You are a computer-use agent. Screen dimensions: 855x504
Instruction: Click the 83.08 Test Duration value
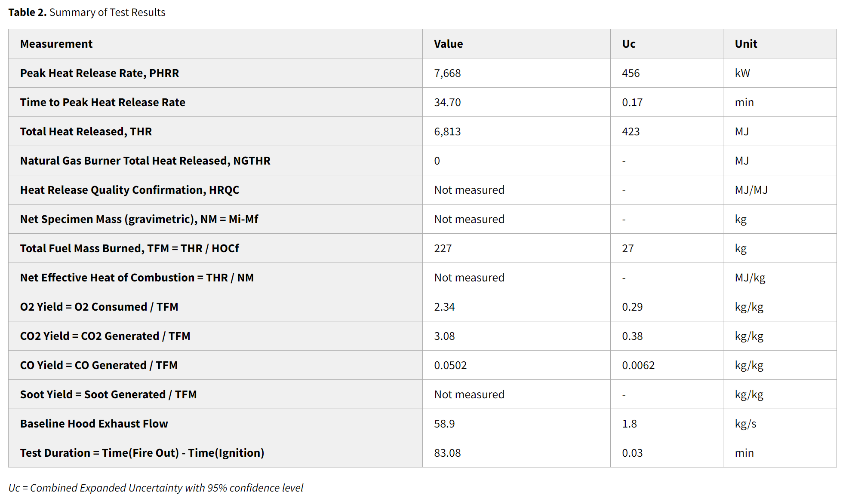click(x=447, y=453)
